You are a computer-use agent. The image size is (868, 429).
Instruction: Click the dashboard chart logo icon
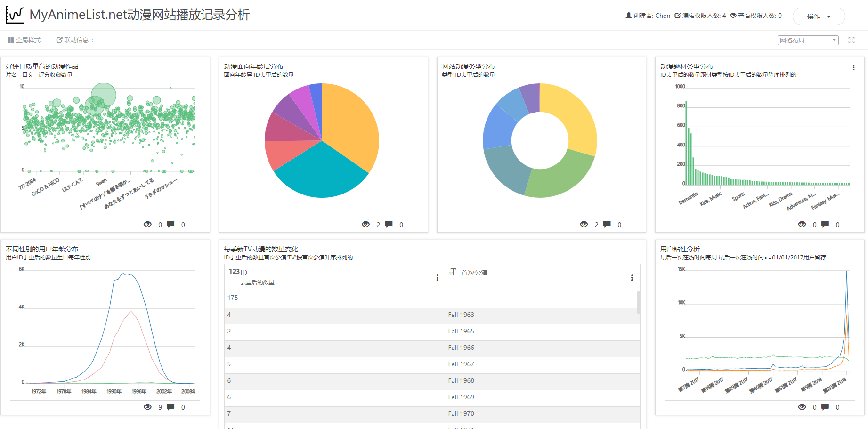(x=15, y=15)
